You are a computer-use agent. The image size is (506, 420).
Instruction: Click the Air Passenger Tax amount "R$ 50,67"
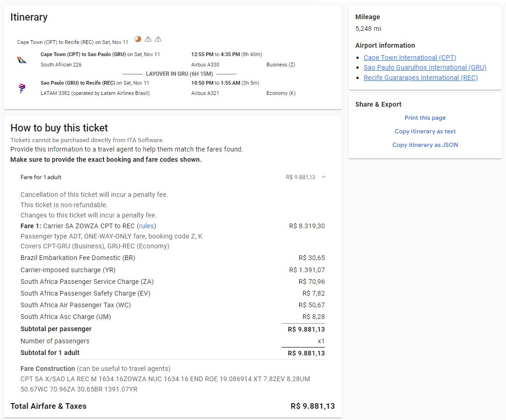(312, 305)
